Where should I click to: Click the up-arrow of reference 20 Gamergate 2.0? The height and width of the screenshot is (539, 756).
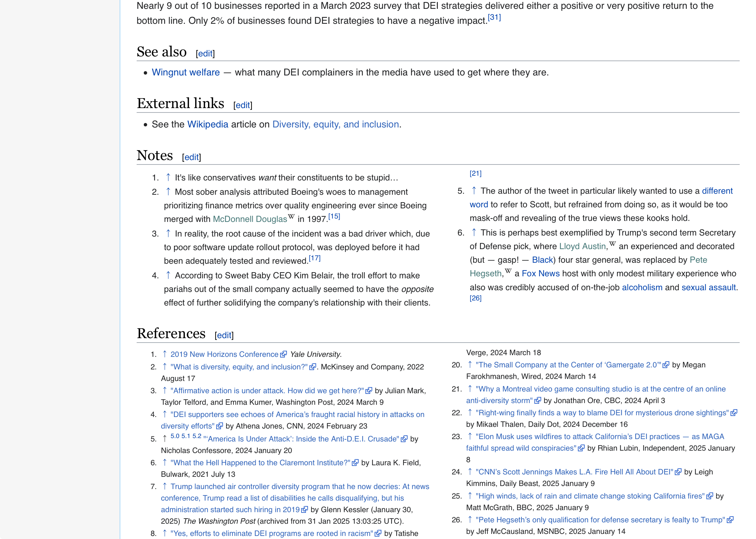click(470, 365)
